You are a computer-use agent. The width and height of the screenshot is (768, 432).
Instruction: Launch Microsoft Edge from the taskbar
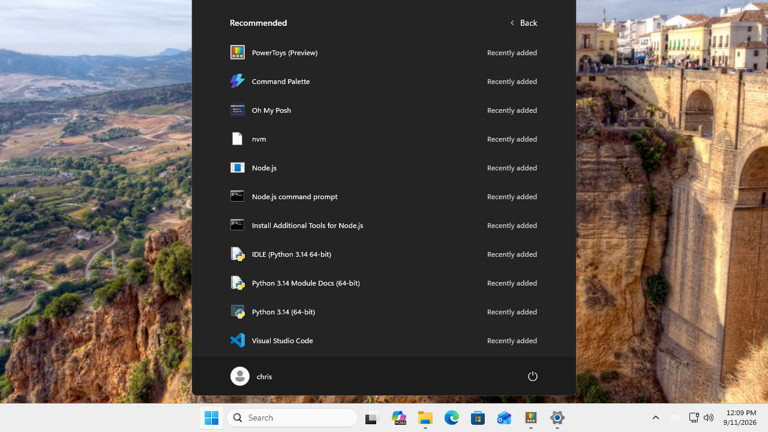coord(452,418)
